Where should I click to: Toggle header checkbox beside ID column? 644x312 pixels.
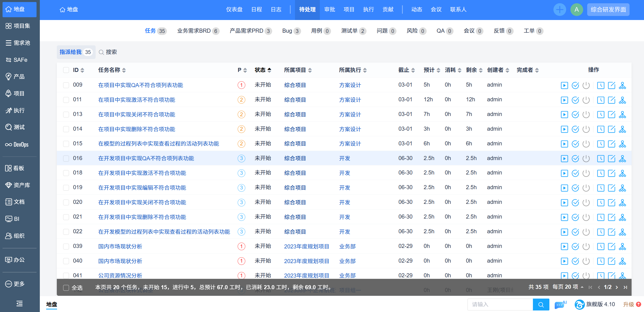(66, 70)
